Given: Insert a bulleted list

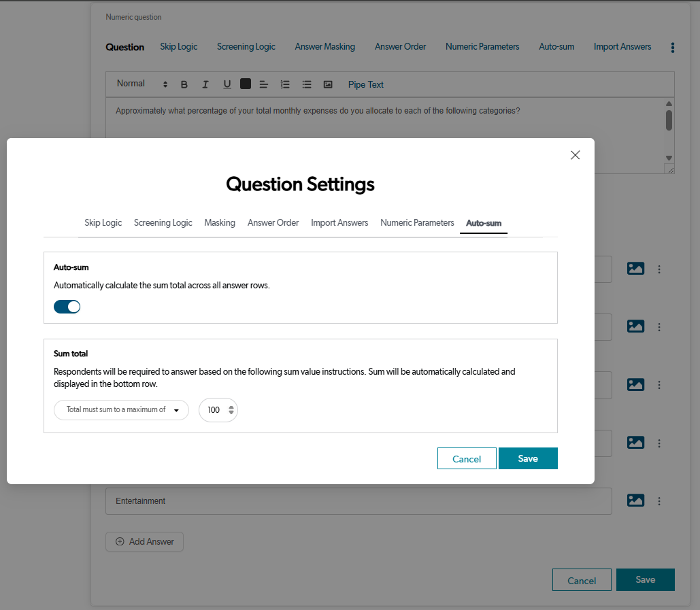Looking at the screenshot, I should click(307, 84).
